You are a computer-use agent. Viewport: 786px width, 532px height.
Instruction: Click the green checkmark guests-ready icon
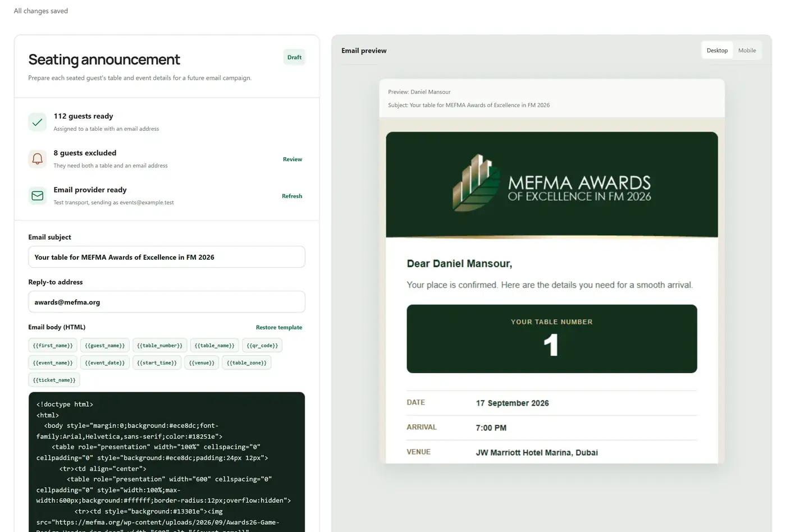38,122
